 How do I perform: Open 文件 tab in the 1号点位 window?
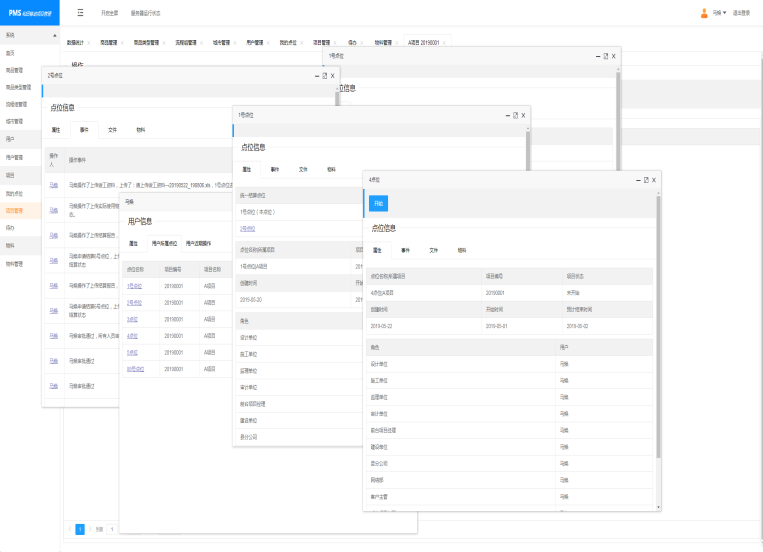302,170
